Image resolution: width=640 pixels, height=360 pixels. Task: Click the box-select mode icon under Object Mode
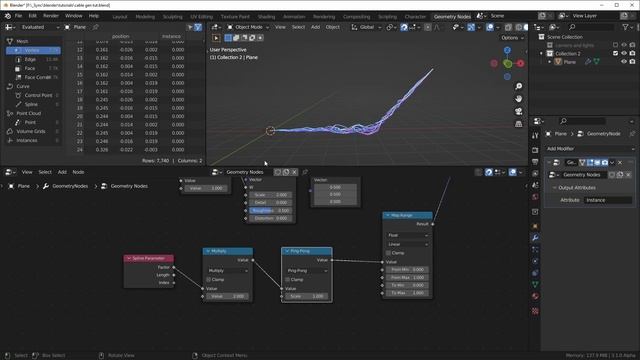click(x=228, y=38)
